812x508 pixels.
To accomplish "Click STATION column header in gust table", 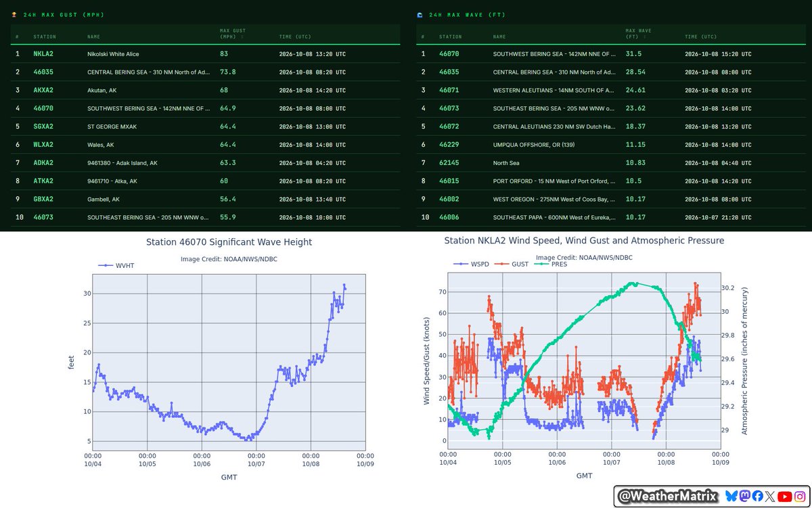I will tap(45, 37).
